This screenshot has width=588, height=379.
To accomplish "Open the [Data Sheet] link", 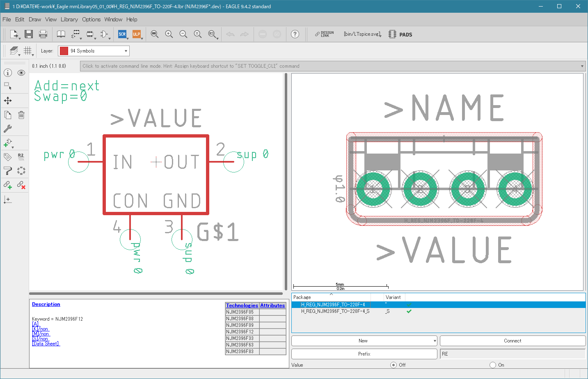I will (x=46, y=344).
